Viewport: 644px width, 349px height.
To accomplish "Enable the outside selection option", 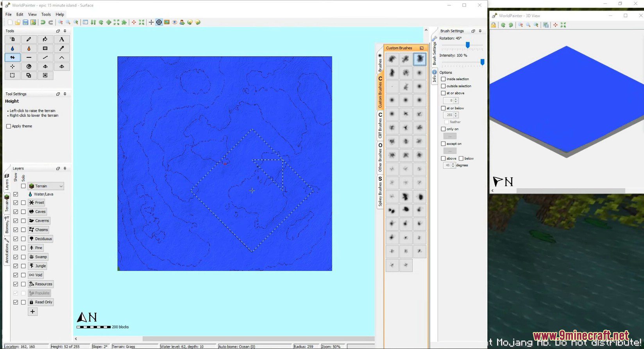I will coord(443,86).
